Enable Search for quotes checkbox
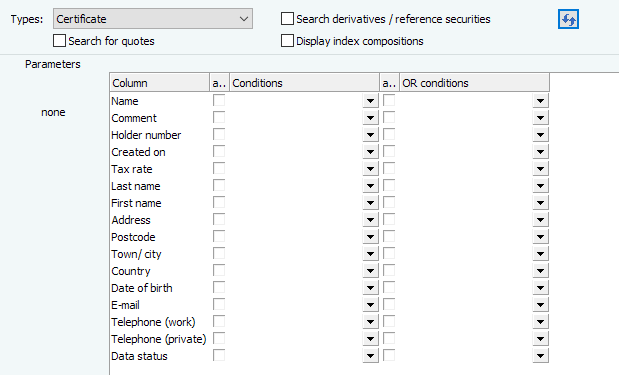Image resolution: width=619 pixels, height=375 pixels. (59, 41)
